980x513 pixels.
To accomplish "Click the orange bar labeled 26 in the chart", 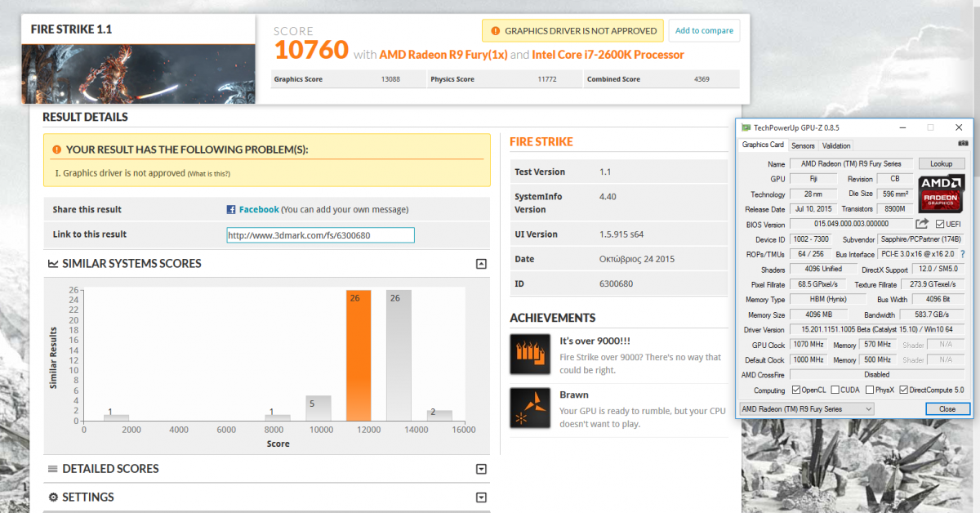I will 359,355.
